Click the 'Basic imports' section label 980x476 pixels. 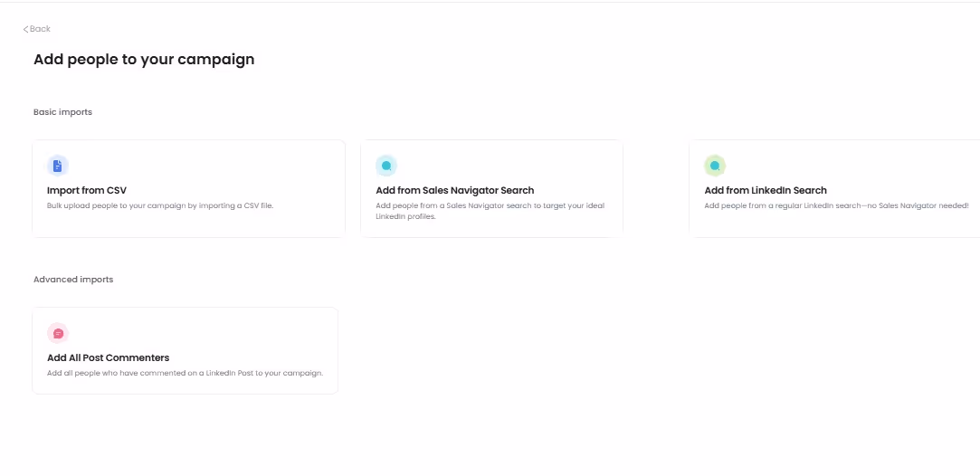click(62, 112)
